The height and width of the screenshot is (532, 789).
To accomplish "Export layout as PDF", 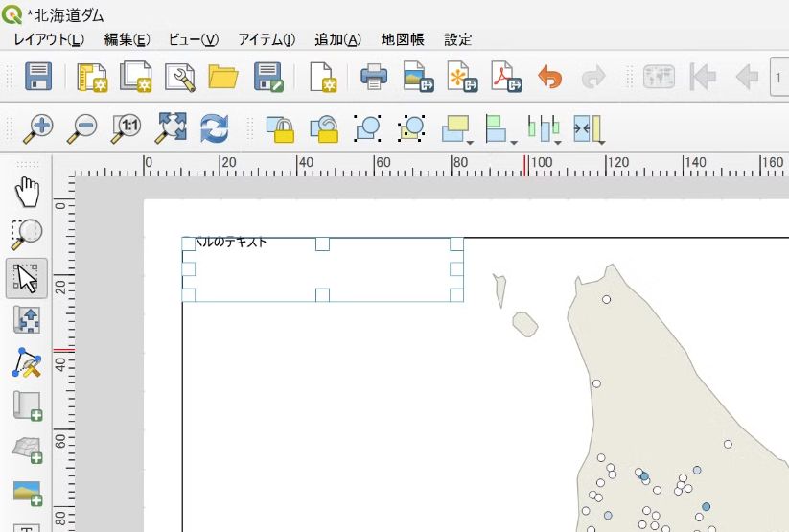I will 506,77.
